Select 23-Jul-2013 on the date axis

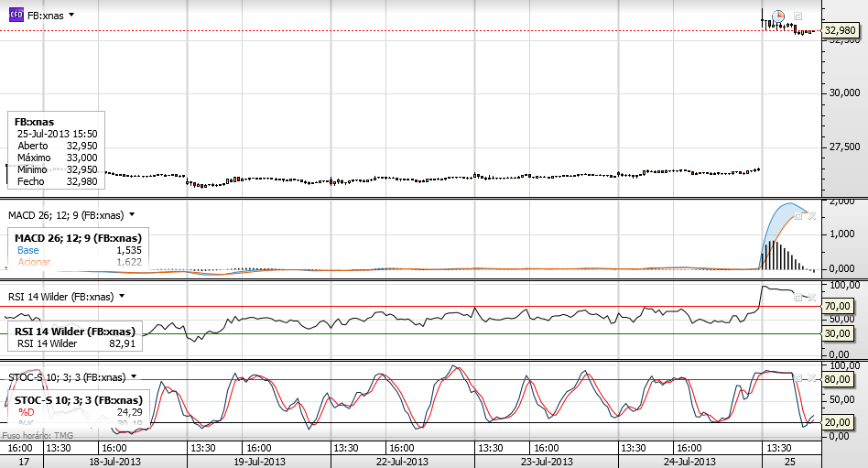pyautogui.click(x=547, y=462)
